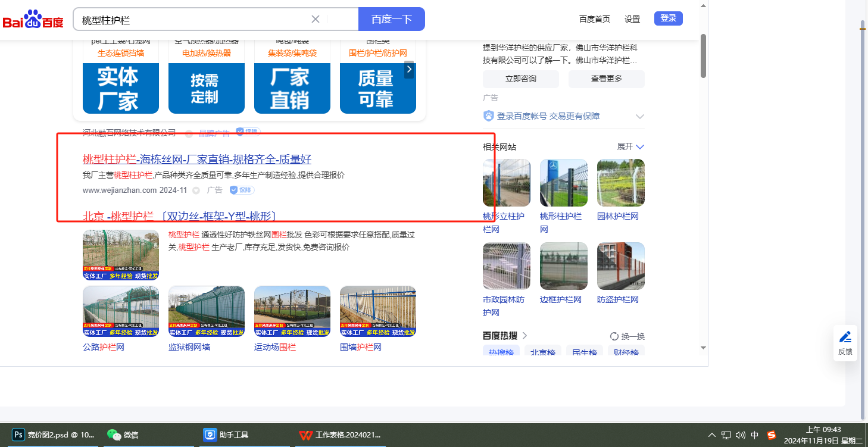Open the 围栏/护栏/防护网 ad link
Image resolution: width=868 pixels, height=447 pixels.
[378, 53]
